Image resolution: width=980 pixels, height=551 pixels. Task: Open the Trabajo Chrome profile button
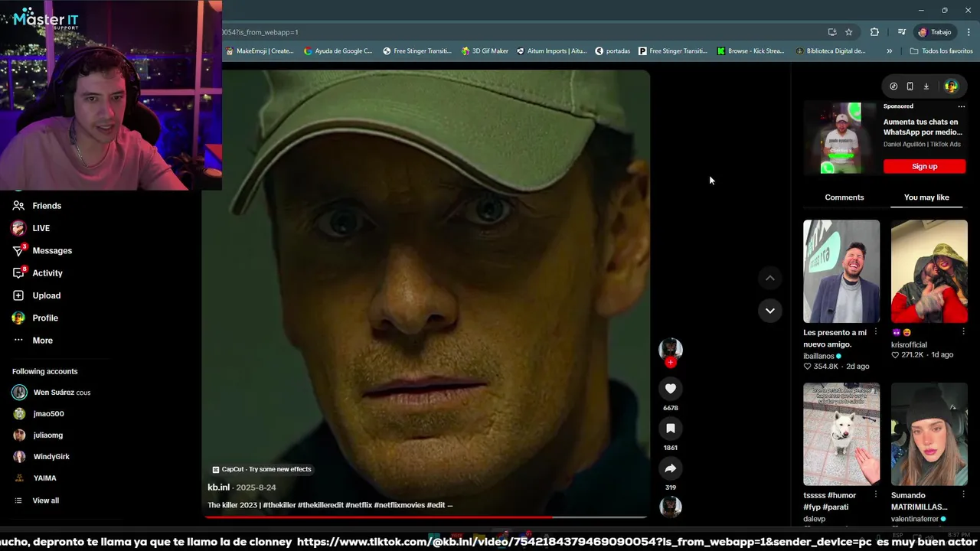click(936, 32)
